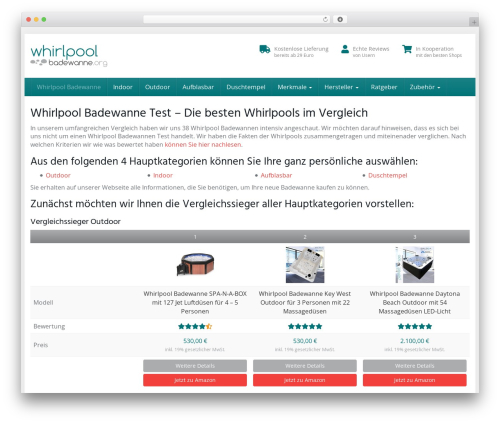Screen dimensions: 500x423
Task: Click the Daytona Beach whirlpool product image
Action: coord(415,265)
